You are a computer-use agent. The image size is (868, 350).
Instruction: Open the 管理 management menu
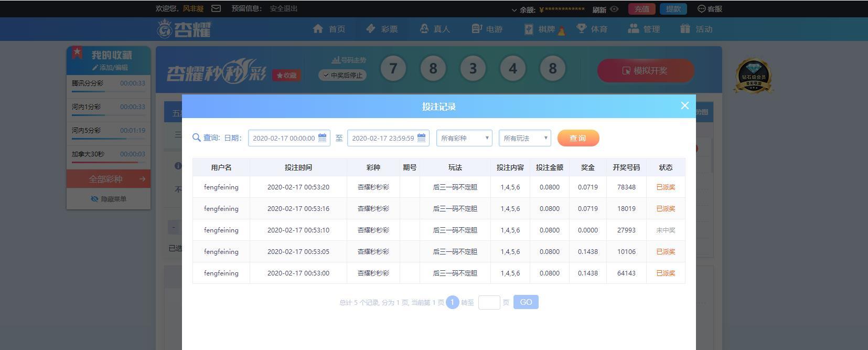coord(644,29)
